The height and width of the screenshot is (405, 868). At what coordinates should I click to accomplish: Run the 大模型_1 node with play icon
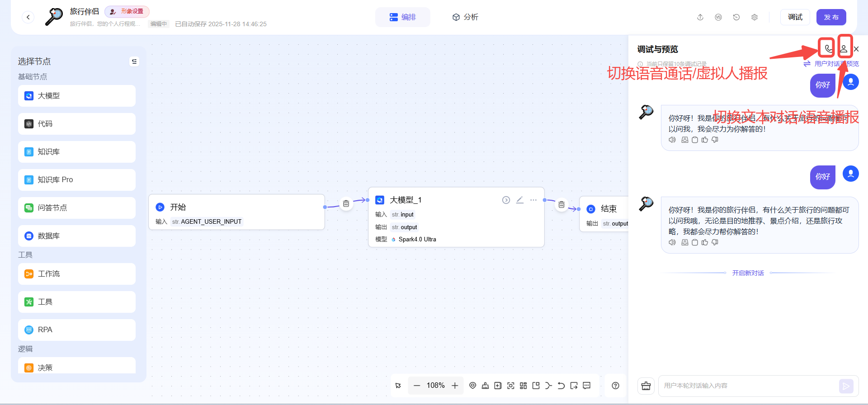pos(506,200)
